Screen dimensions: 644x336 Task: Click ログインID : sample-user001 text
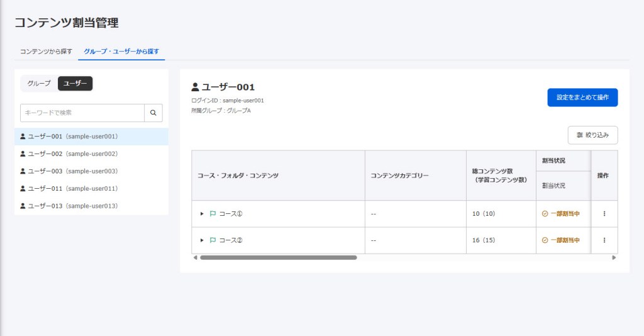228,100
